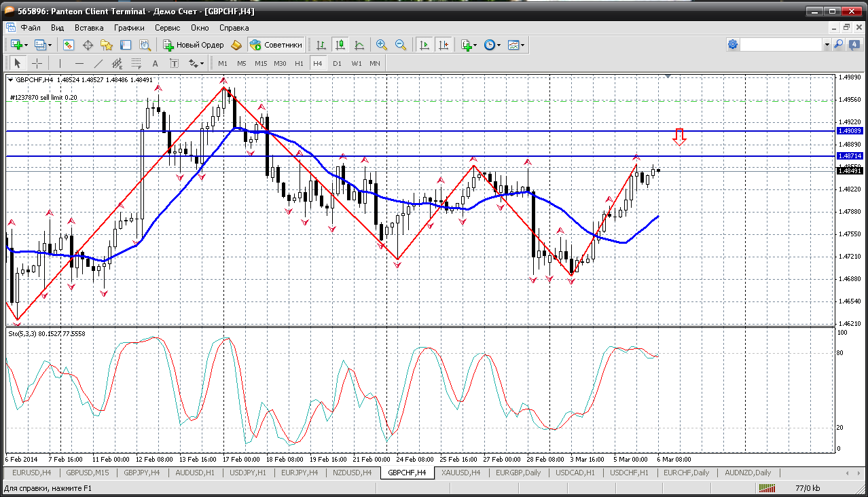Open the arrows objects dropdown
The image size is (868, 497).
[x=202, y=63]
